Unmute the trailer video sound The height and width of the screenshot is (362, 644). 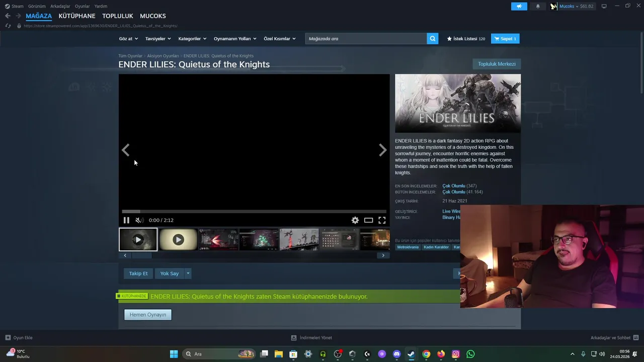coord(139,220)
